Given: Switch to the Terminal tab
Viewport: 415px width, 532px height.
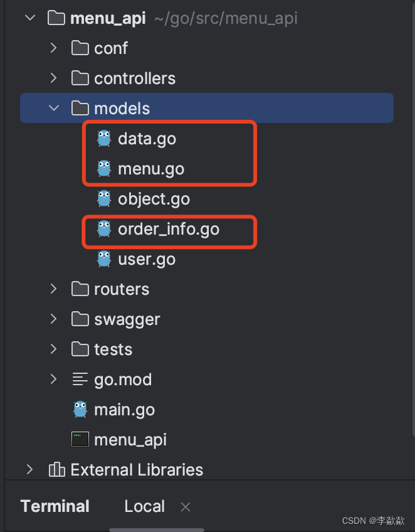Looking at the screenshot, I should [55, 506].
